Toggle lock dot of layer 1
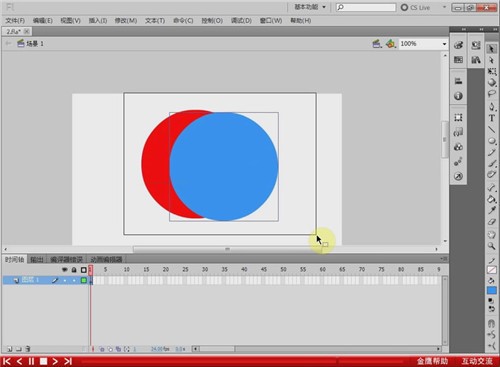Image resolution: width=500 pixels, height=367 pixels. pyautogui.click(x=74, y=280)
